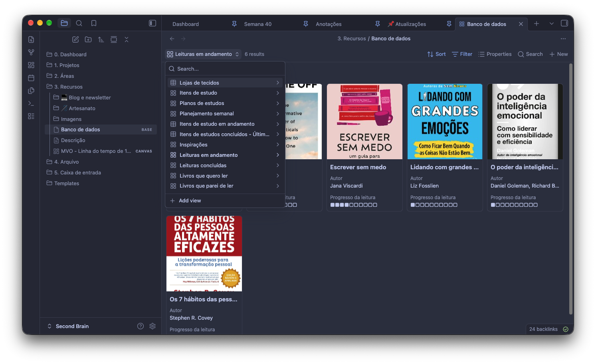Toggle the right sidebar

(564, 24)
